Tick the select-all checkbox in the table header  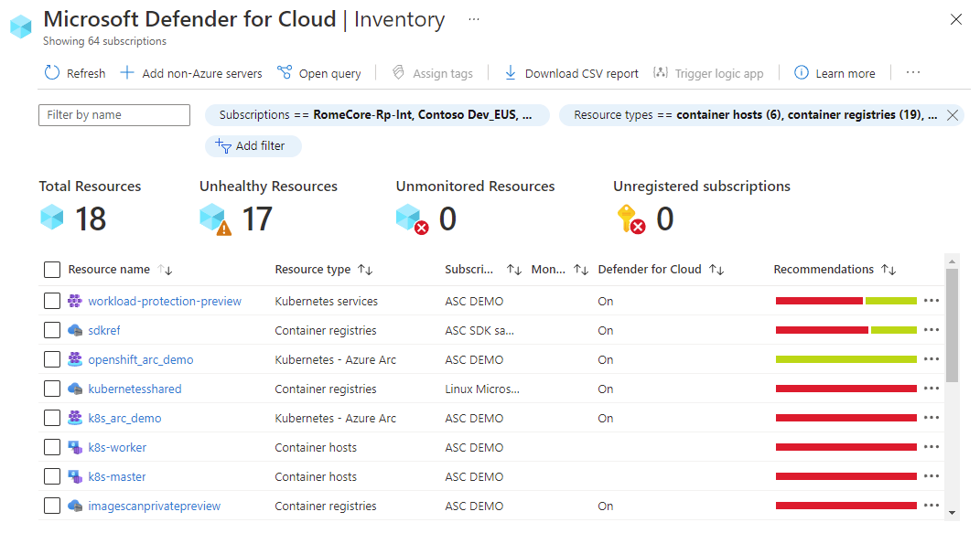coord(52,270)
